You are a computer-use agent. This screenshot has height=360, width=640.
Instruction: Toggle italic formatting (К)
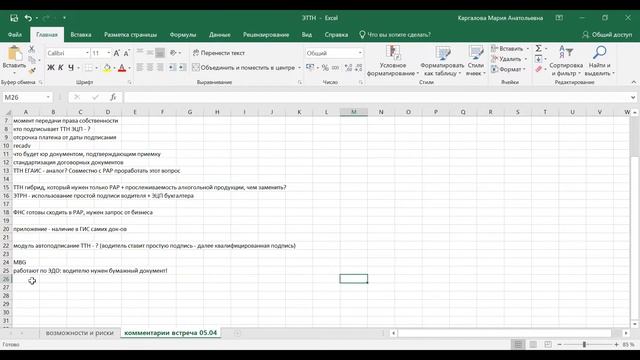pyautogui.click(x=60, y=68)
